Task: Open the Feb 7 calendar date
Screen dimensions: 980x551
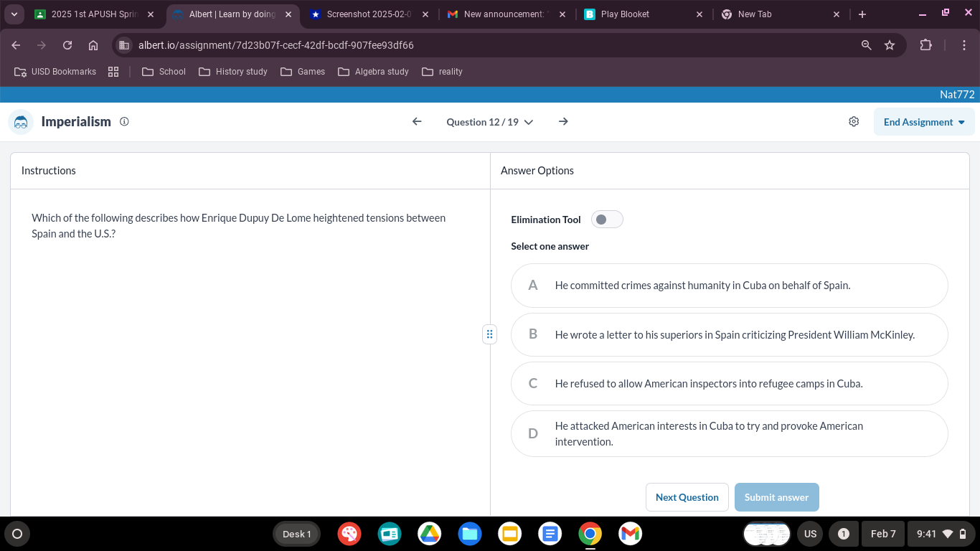Action: [x=883, y=534]
